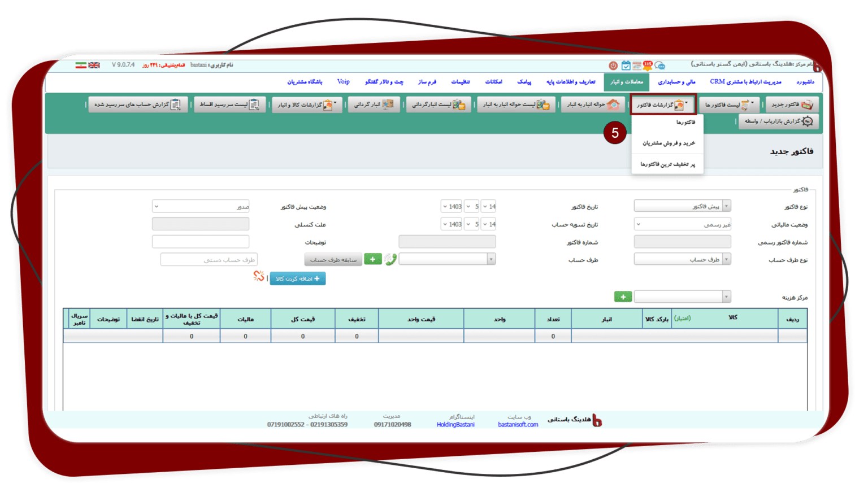Expand وضعیت پیش فاکتور dropdown showing صدور
Screen dimensions: 868x488
click(x=201, y=206)
